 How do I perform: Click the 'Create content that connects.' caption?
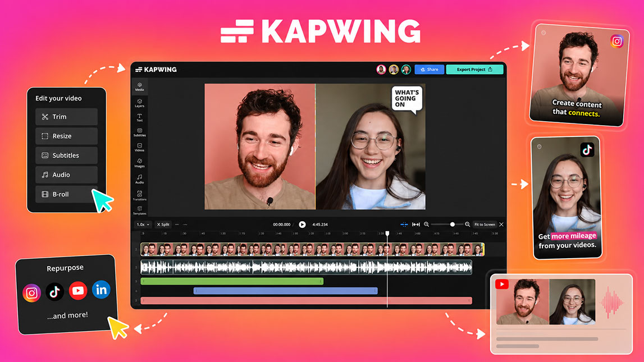point(576,108)
